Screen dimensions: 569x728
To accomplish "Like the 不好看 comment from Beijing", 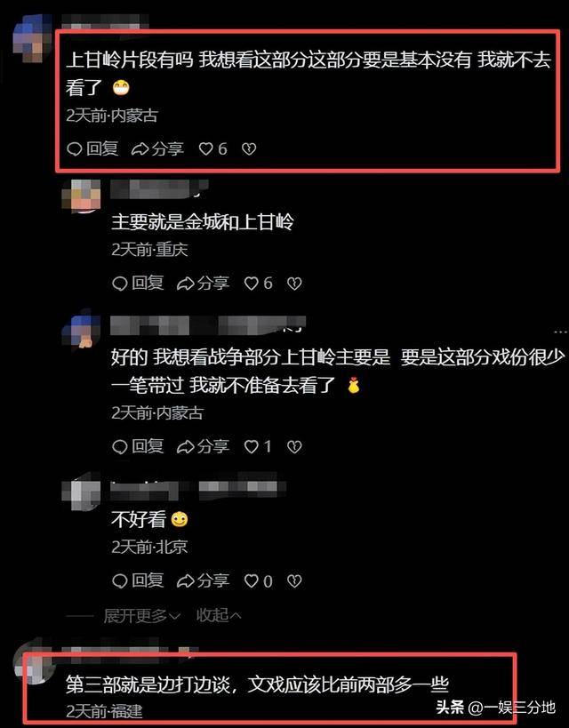I will pos(259,581).
